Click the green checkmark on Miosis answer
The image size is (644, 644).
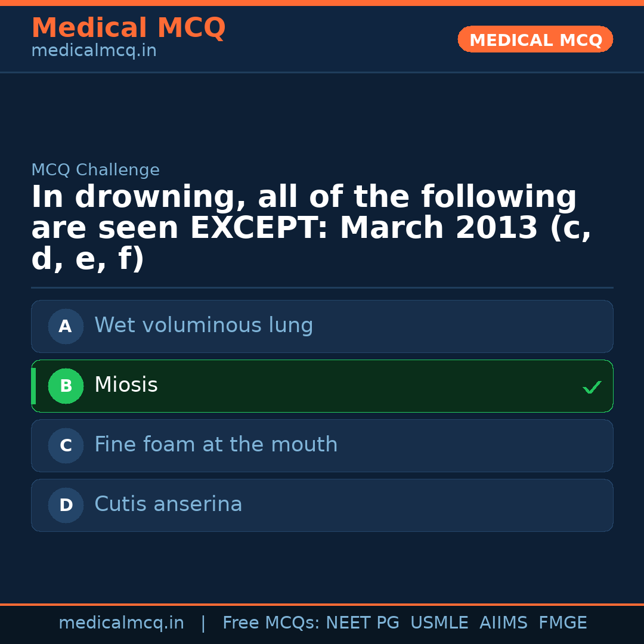[592, 387]
